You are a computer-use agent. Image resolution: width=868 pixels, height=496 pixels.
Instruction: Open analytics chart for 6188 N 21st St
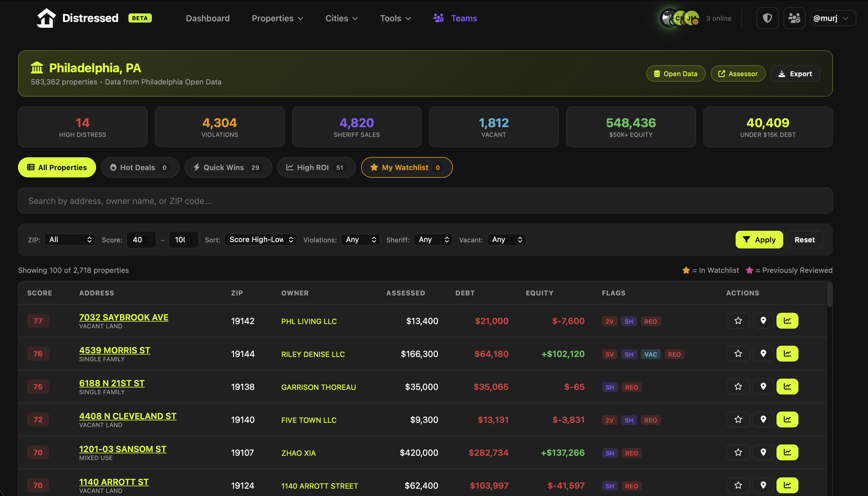[x=787, y=386]
